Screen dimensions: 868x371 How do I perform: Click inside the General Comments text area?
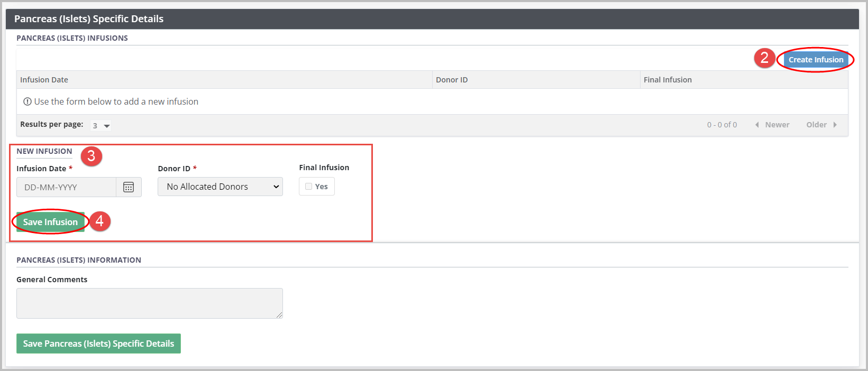click(x=149, y=303)
